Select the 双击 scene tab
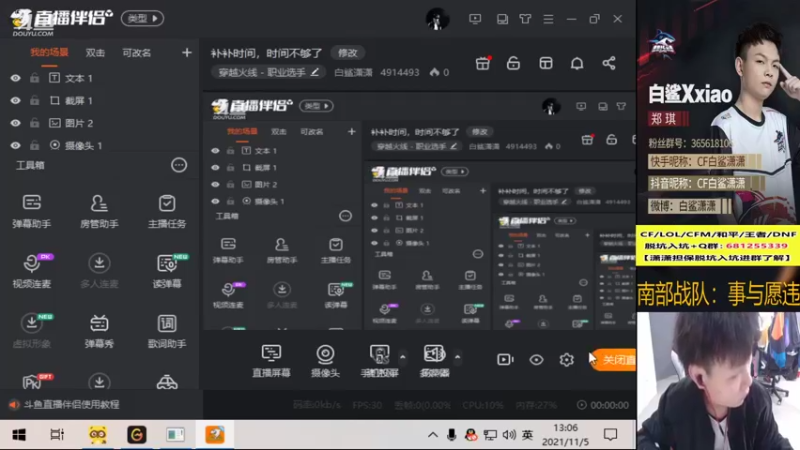 point(95,53)
